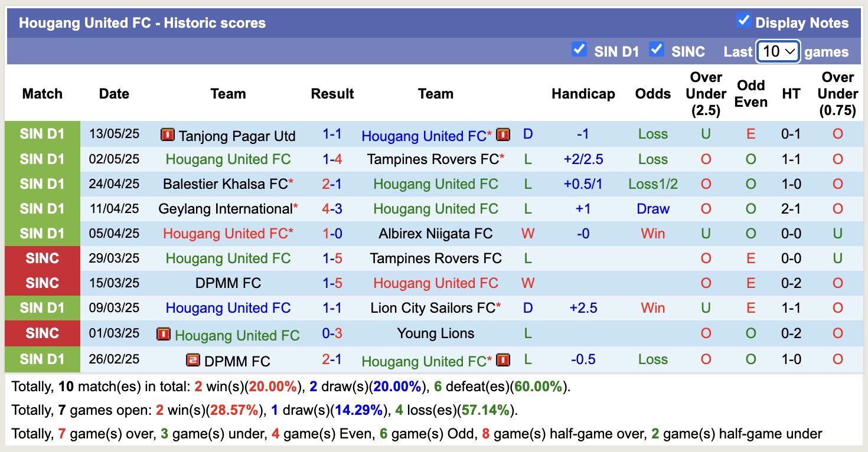
Task: Toggle the Display Notes checkbox
Action: point(743,21)
